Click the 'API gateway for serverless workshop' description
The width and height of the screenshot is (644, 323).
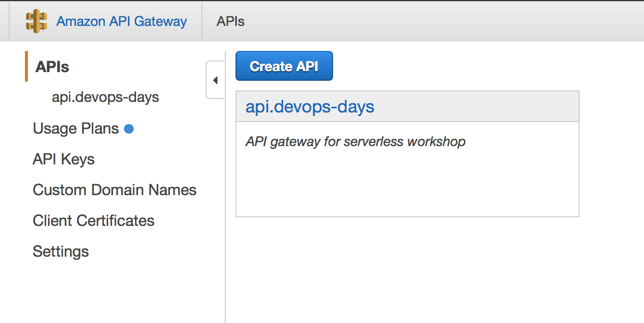click(355, 142)
